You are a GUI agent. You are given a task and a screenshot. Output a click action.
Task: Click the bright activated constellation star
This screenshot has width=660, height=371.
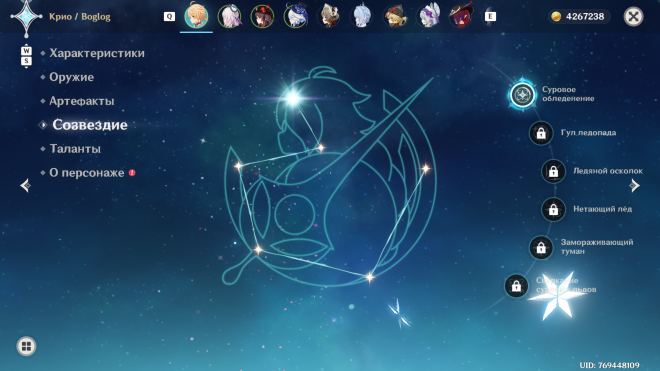pyautogui.click(x=293, y=98)
